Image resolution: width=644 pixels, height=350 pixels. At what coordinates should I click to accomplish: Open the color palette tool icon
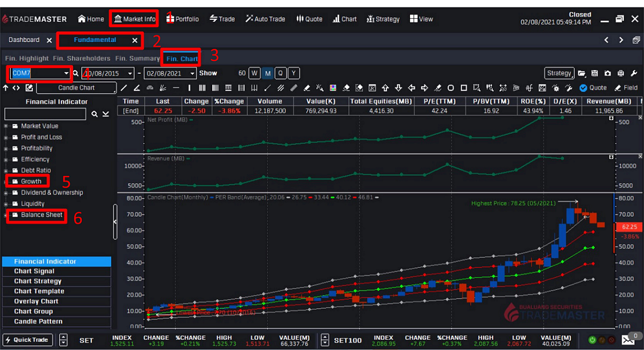tap(332, 88)
